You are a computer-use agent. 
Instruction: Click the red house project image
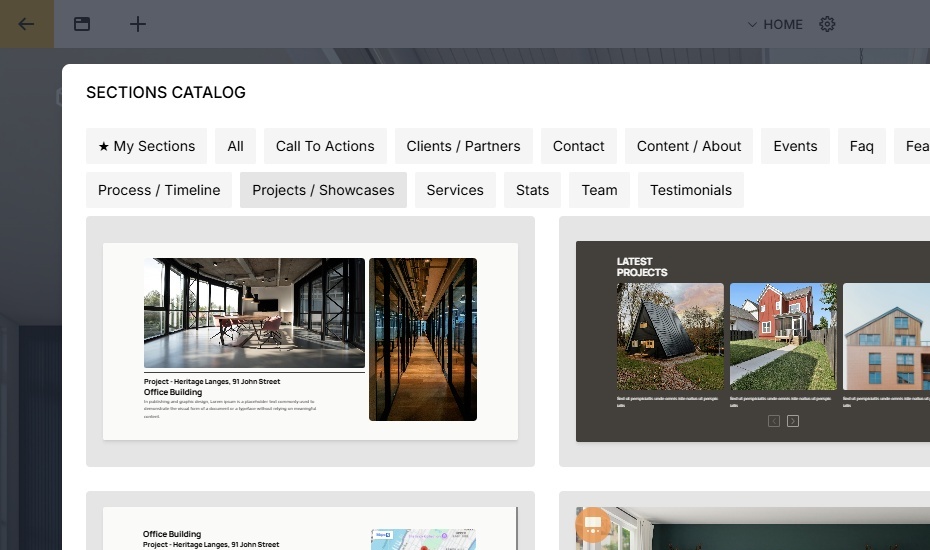(x=783, y=336)
